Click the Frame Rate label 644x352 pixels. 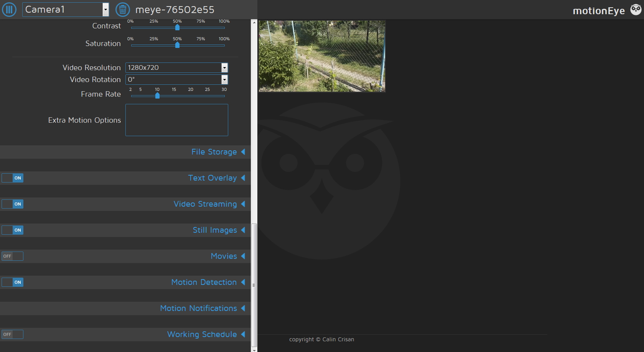pyautogui.click(x=101, y=94)
